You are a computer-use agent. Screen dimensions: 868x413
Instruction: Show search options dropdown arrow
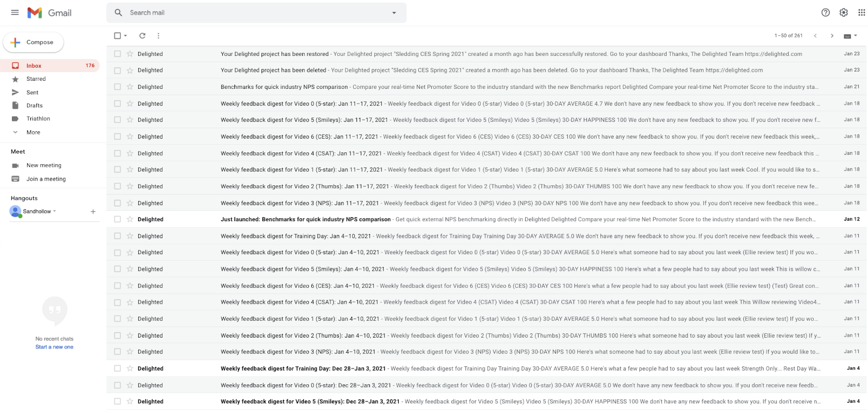click(394, 12)
